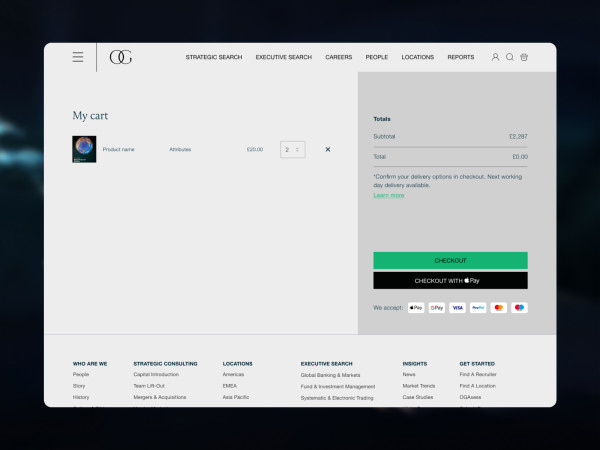Open the shopping basket icon

[x=524, y=57]
